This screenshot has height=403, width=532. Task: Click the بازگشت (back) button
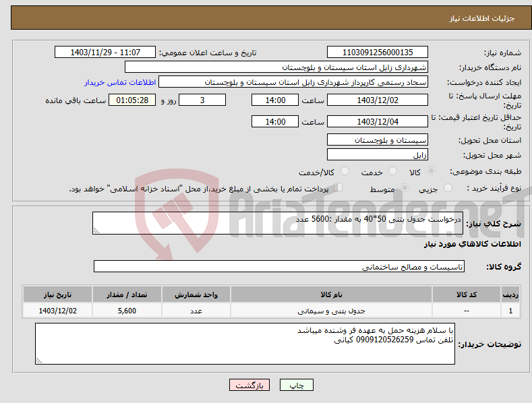(249, 385)
